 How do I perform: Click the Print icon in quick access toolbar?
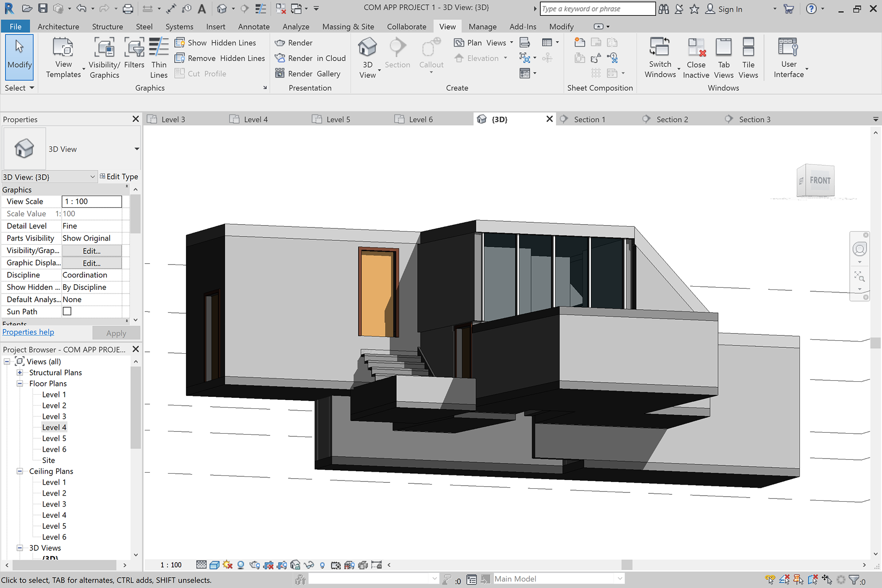128,8
